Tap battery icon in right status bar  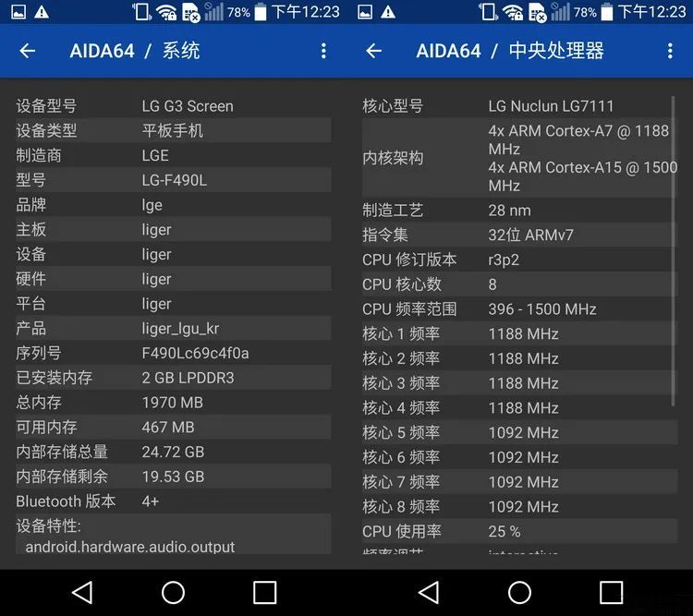607,12
